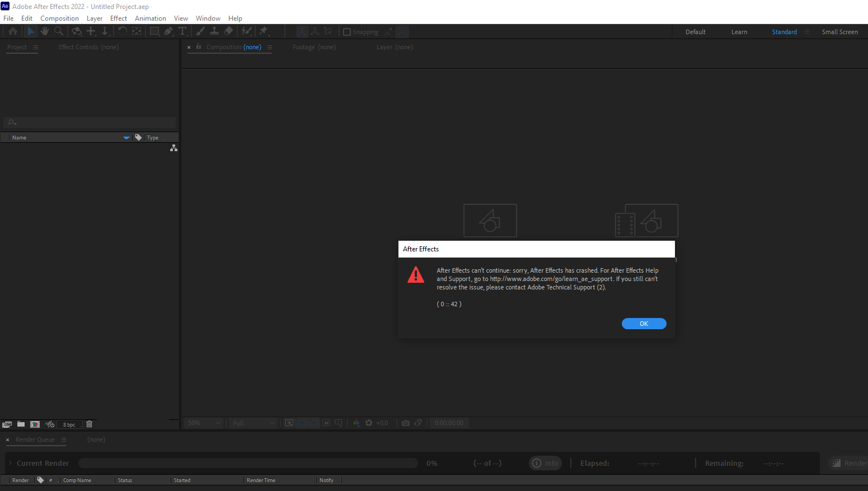Select the Zoom tool

[59, 31]
